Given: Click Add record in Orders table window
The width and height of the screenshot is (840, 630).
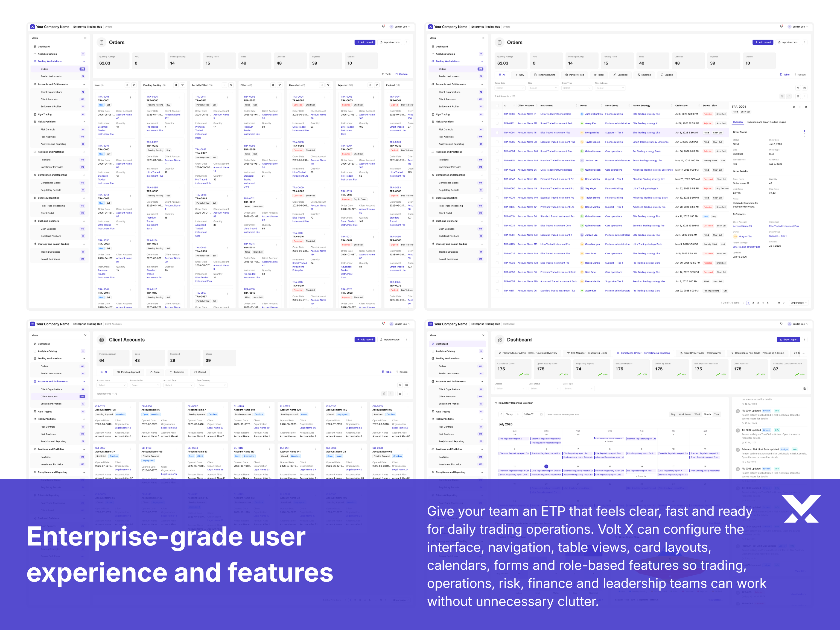Looking at the screenshot, I should pyautogui.click(x=763, y=42).
